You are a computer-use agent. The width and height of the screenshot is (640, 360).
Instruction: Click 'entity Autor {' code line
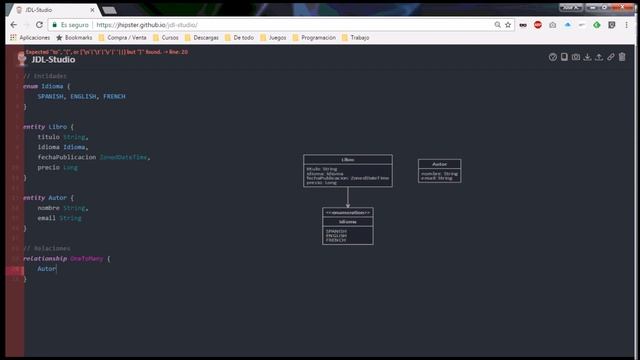click(x=48, y=198)
